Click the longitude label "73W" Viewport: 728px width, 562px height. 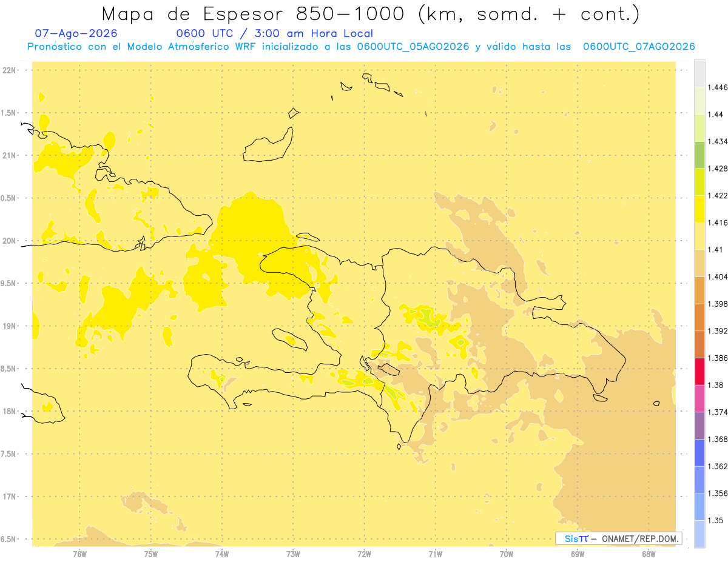coord(293,554)
